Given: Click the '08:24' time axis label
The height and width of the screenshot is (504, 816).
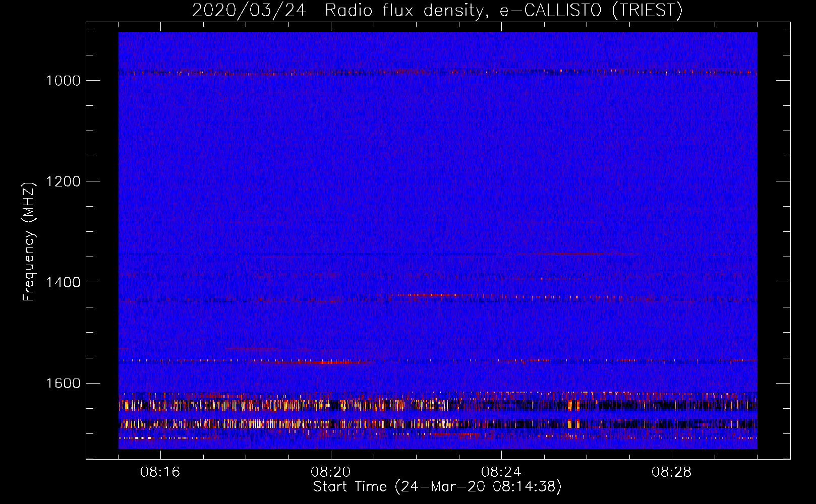Looking at the screenshot, I should pyautogui.click(x=501, y=472).
